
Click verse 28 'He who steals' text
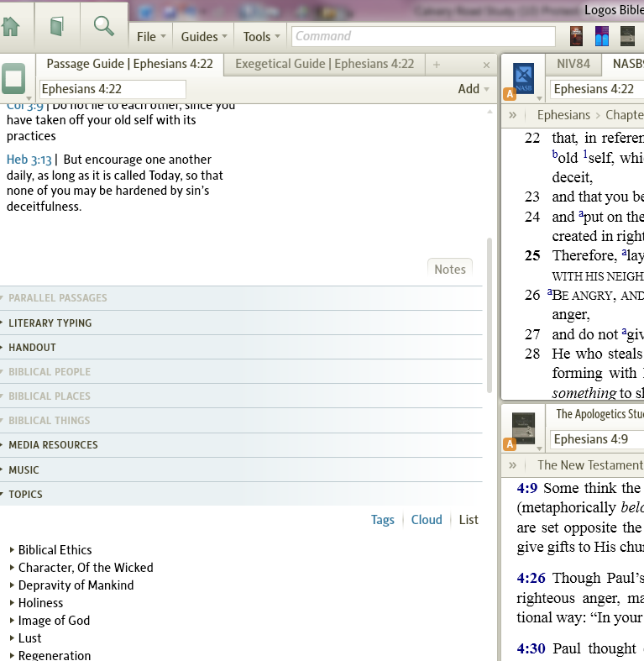[598, 354]
